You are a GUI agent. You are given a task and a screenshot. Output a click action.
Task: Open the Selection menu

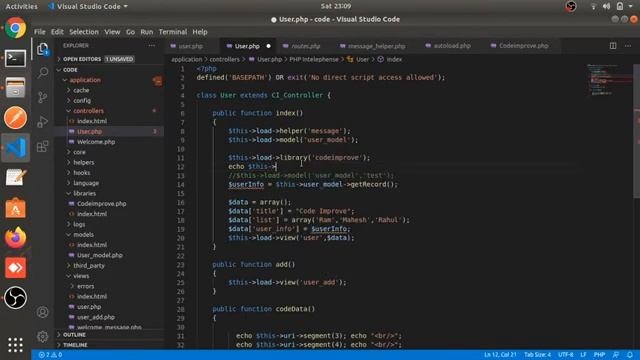click(x=84, y=32)
